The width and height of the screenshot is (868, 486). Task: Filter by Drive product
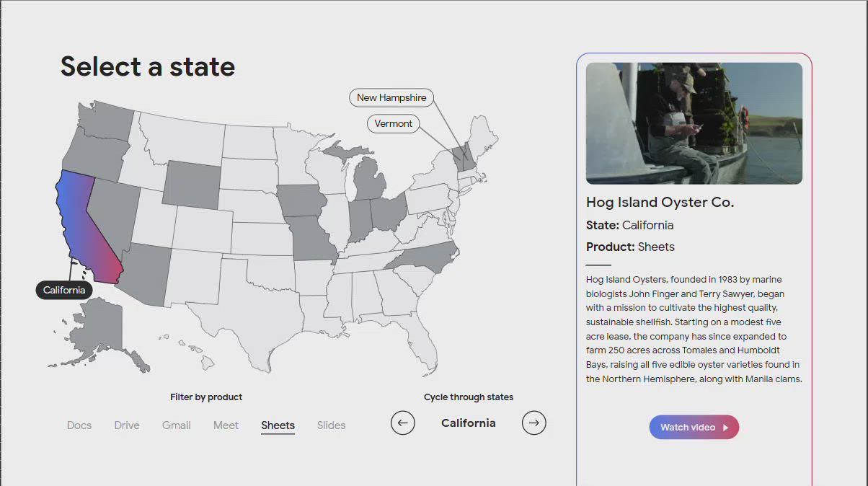pos(127,425)
